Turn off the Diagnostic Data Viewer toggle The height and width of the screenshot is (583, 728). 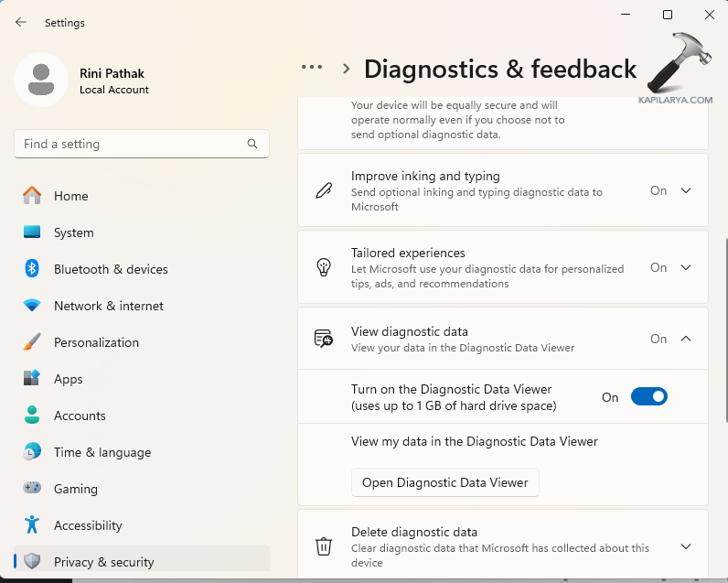648,397
